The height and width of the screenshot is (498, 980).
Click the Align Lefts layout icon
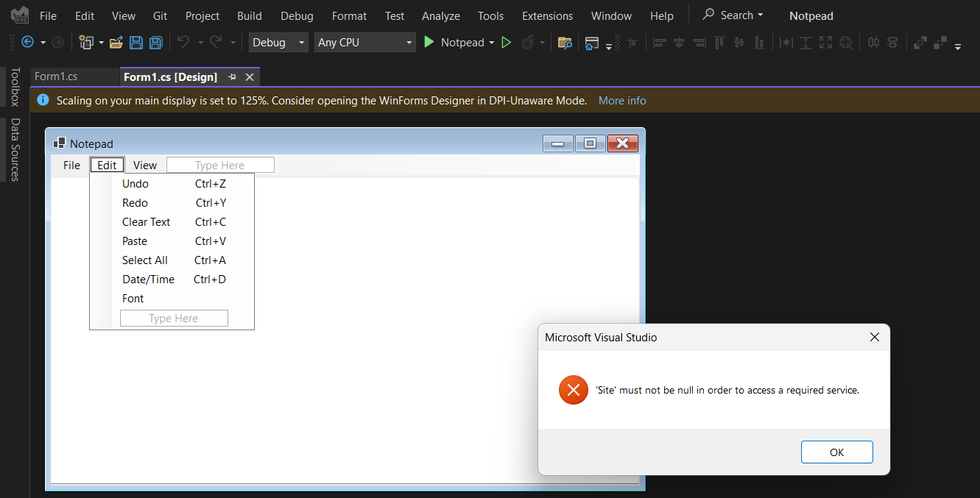click(x=660, y=43)
